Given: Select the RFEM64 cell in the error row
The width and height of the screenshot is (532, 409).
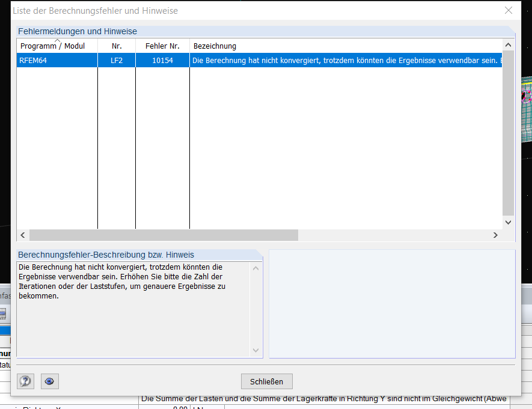Looking at the screenshot, I should pos(57,60).
